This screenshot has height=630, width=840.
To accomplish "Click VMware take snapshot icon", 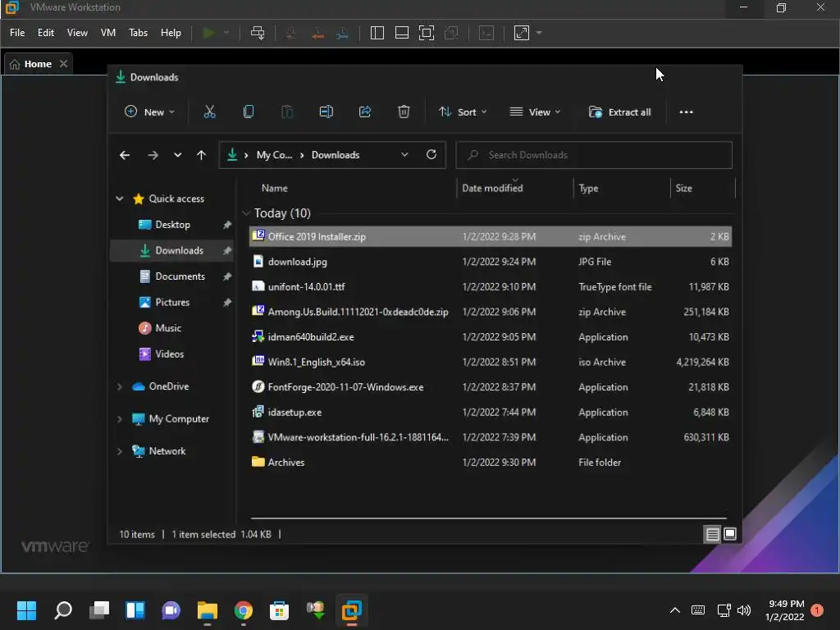I will pyautogui.click(x=291, y=33).
